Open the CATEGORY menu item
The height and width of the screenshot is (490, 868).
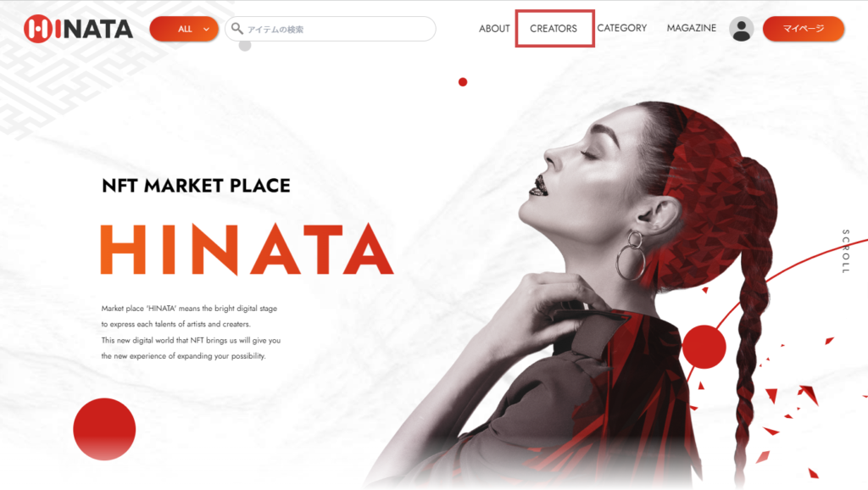click(621, 28)
